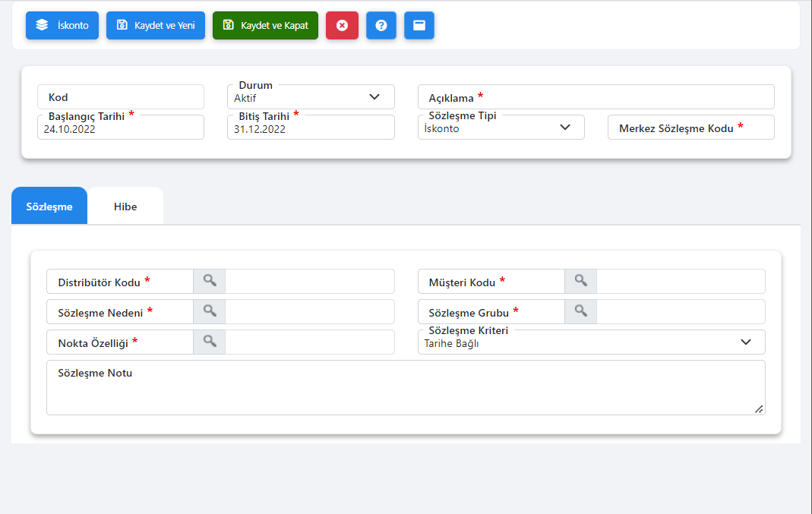Switch to the Hibe tab
The width and height of the screenshot is (812, 514).
click(125, 207)
